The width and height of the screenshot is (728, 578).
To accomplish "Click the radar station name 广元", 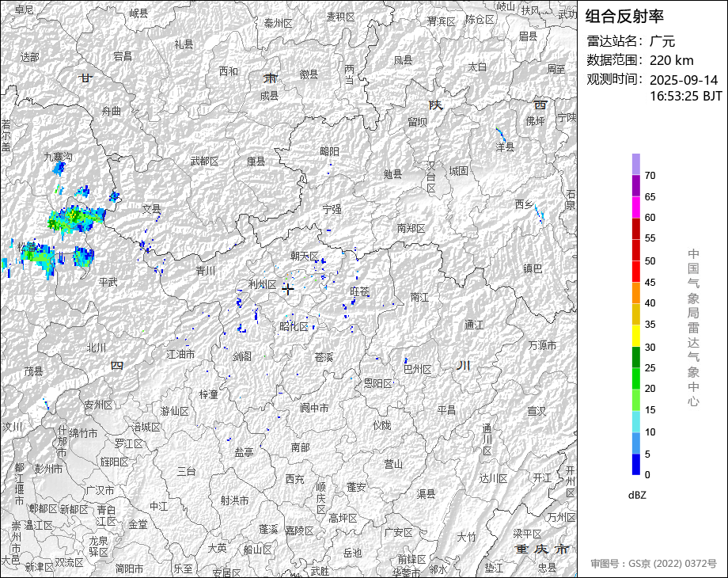I will pos(662,41).
